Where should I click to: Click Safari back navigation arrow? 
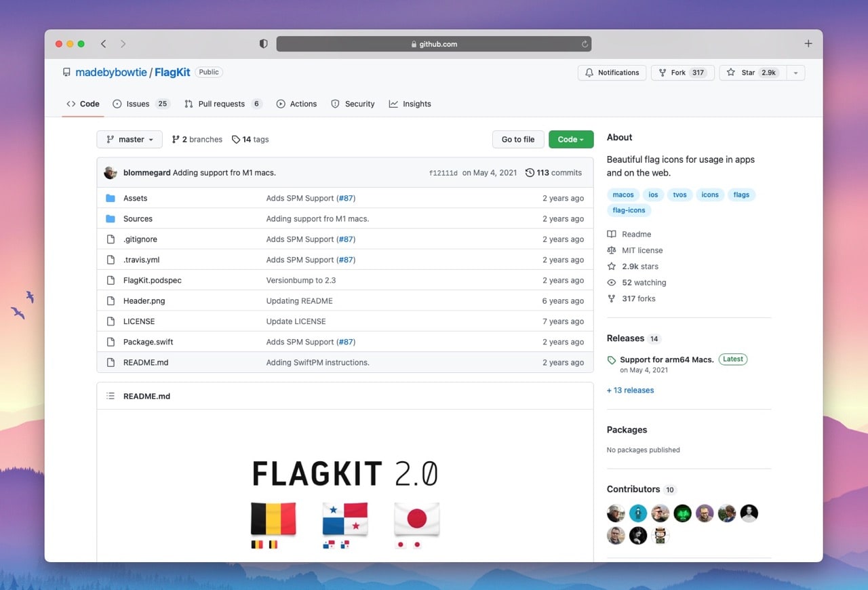pos(103,43)
